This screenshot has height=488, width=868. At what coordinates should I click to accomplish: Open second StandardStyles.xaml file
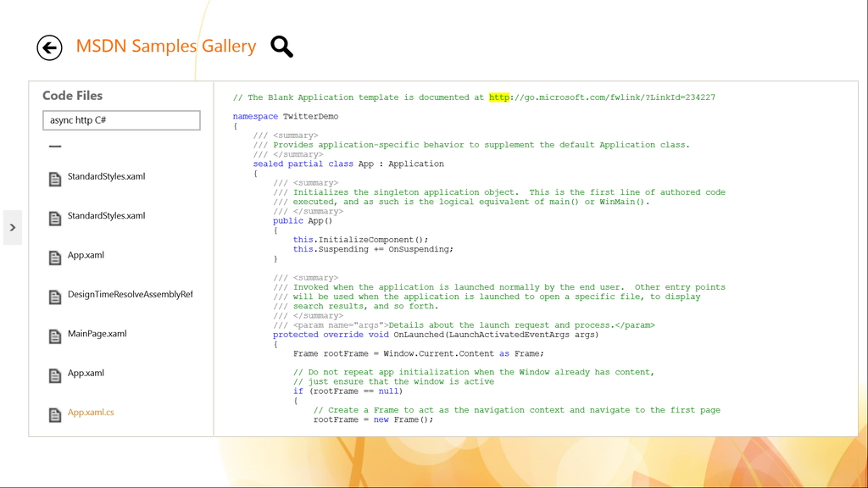click(x=106, y=216)
